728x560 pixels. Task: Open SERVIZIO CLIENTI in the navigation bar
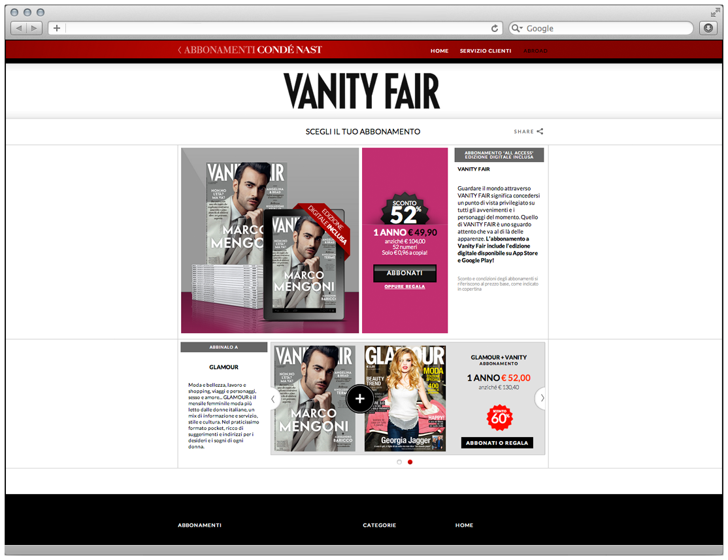tap(485, 51)
